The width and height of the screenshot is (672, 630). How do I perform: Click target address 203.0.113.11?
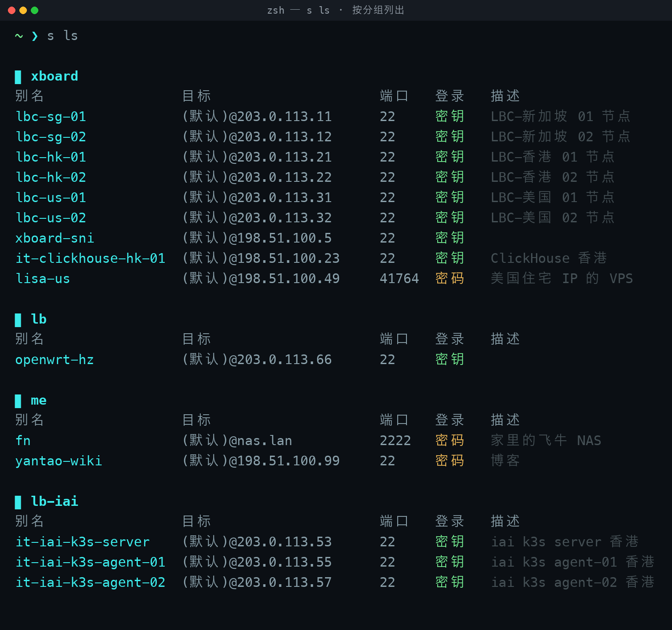[x=285, y=117]
